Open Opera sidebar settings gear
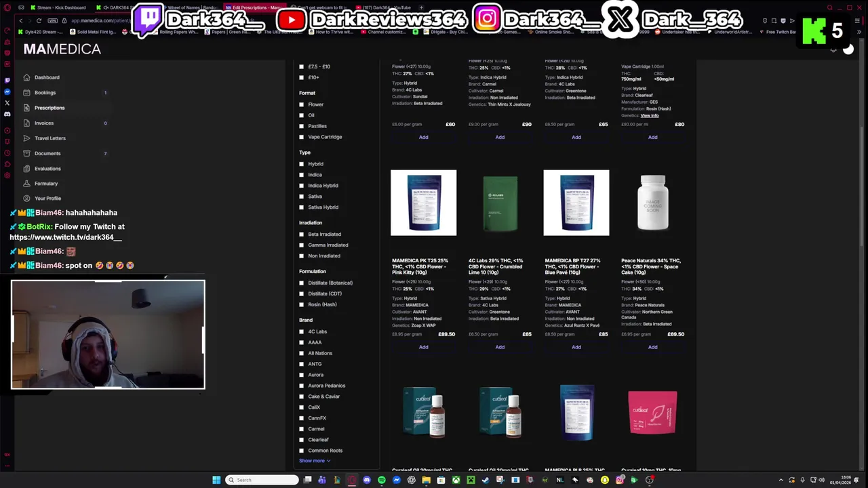The image size is (868, 488). (7, 176)
